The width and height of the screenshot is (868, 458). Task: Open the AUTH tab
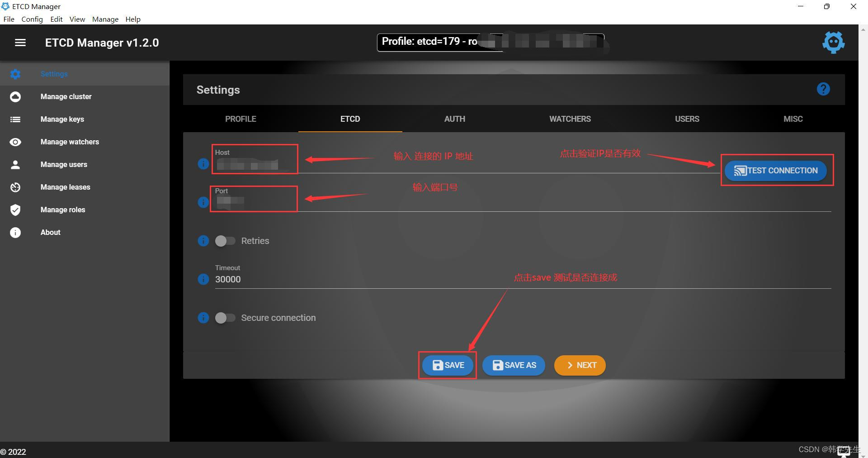[x=455, y=119]
